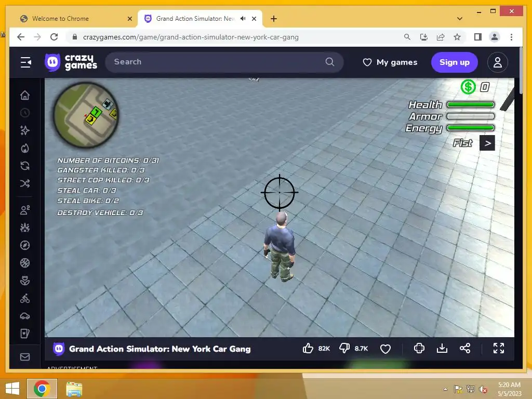Click the download icon below game
This screenshot has width=532, height=399.
pos(442,348)
